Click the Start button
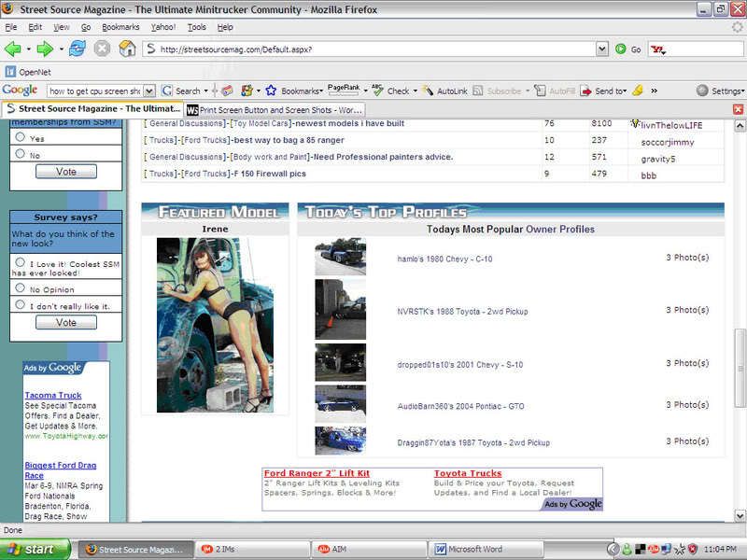 tap(35, 549)
